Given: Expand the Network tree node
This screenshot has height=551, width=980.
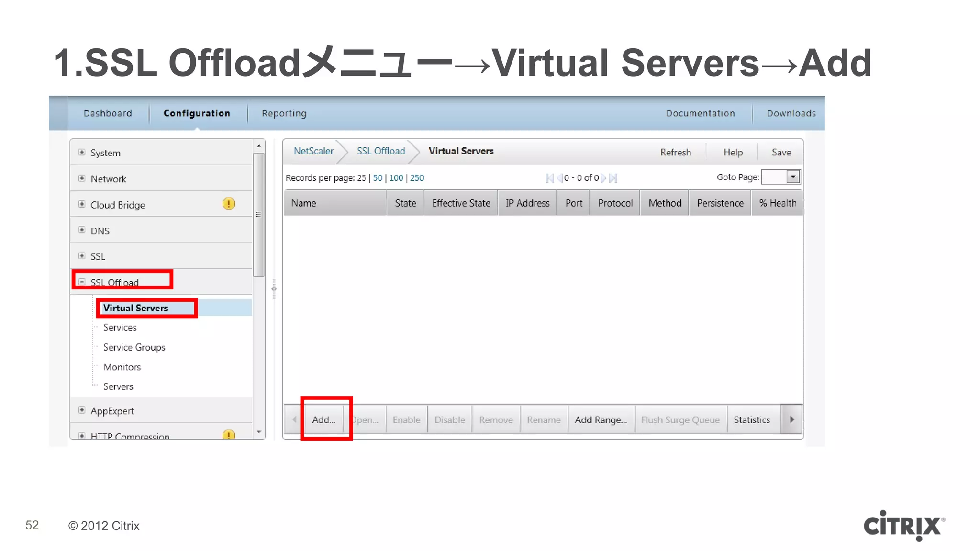Looking at the screenshot, I should coord(82,178).
